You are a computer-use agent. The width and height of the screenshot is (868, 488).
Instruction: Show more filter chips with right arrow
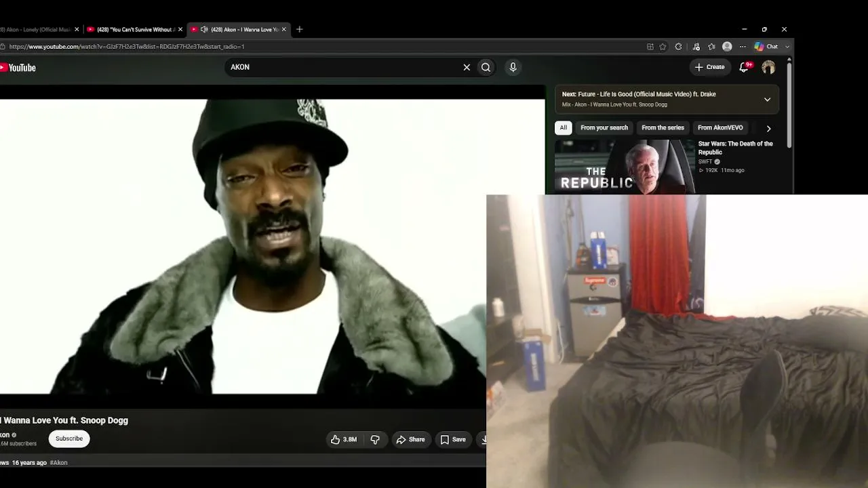point(768,128)
